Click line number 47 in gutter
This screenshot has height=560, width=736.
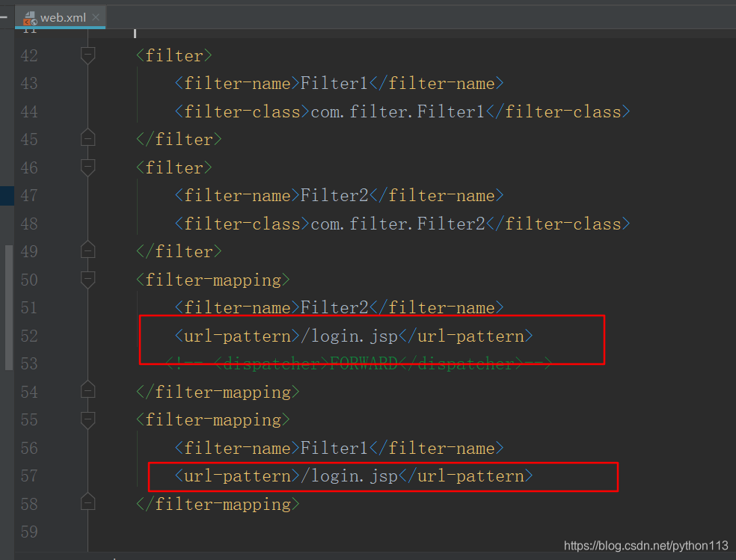coord(29,196)
